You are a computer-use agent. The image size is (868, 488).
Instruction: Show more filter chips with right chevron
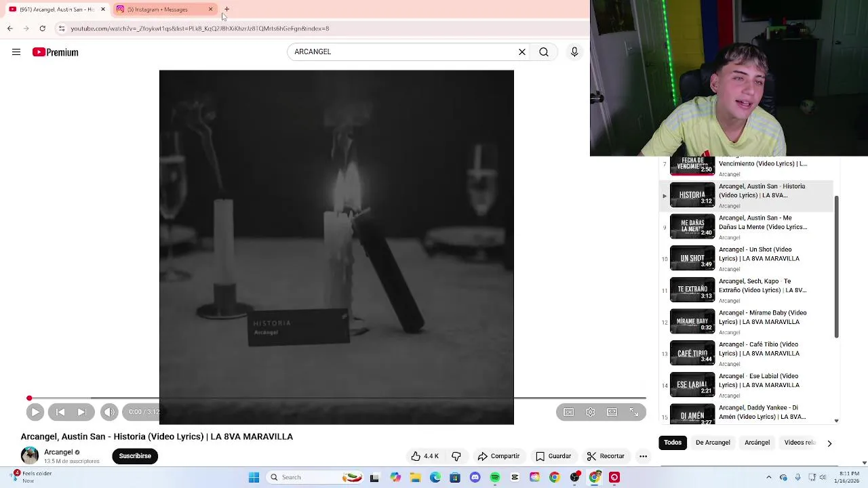(x=829, y=443)
